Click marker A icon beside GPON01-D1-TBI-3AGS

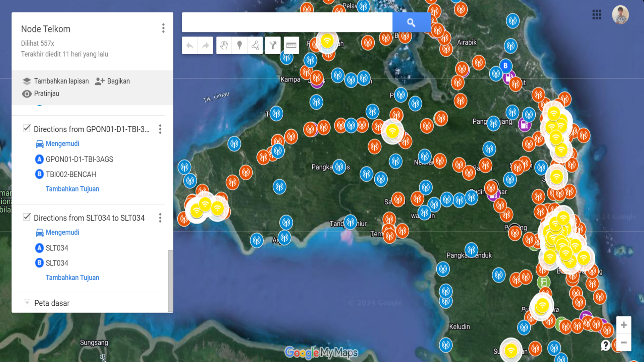click(39, 159)
